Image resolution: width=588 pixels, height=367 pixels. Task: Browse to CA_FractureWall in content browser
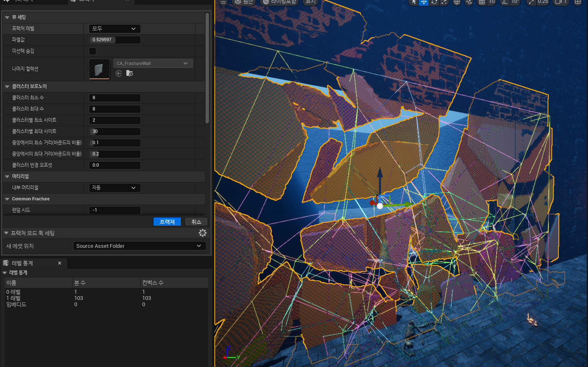130,73
